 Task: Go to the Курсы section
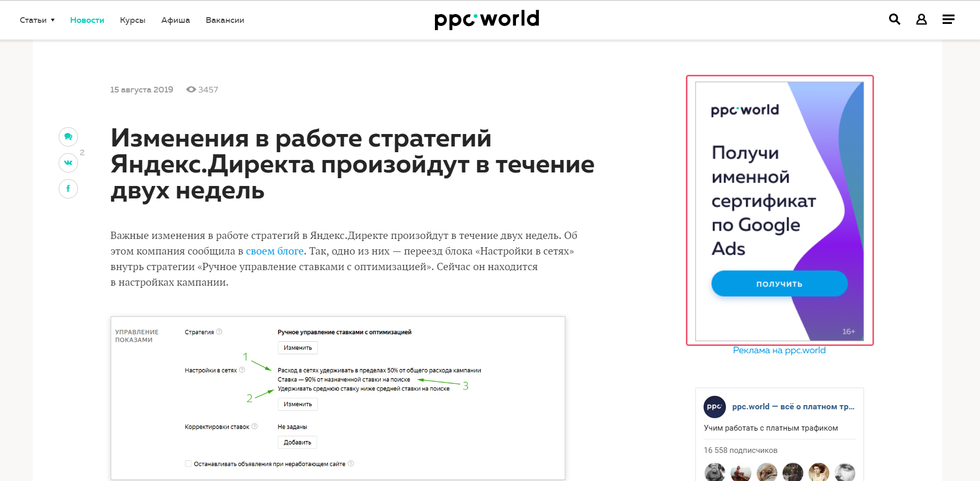coord(133,20)
